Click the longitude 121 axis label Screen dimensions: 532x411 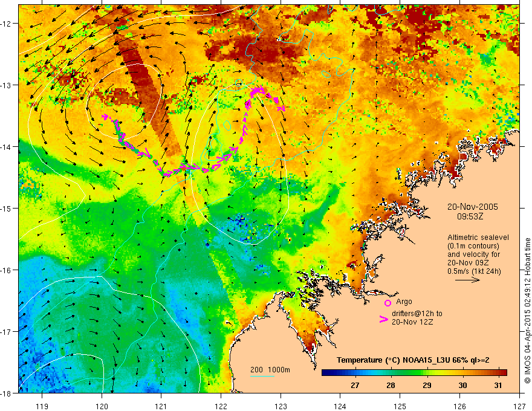pos(161,406)
